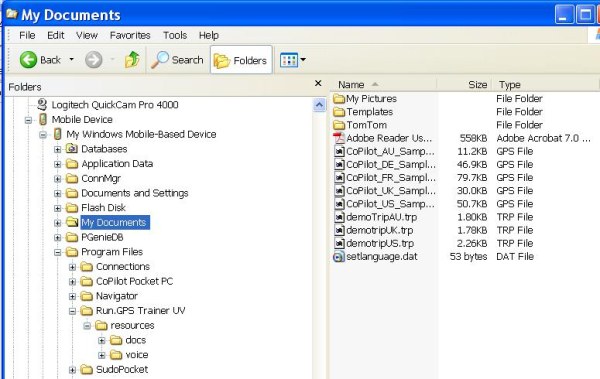Collapse the Program Files tree node
Screen dimensions: 600x379
coord(57,252)
